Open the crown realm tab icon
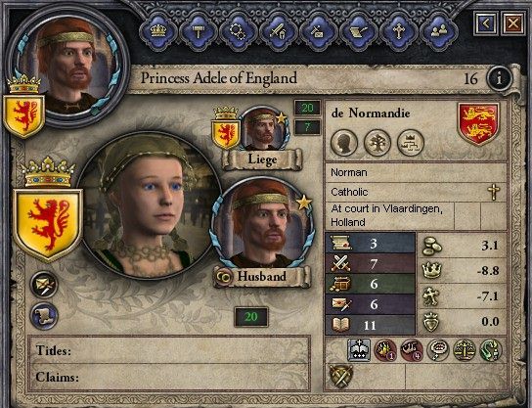This screenshot has height=408, width=532. tap(158, 31)
